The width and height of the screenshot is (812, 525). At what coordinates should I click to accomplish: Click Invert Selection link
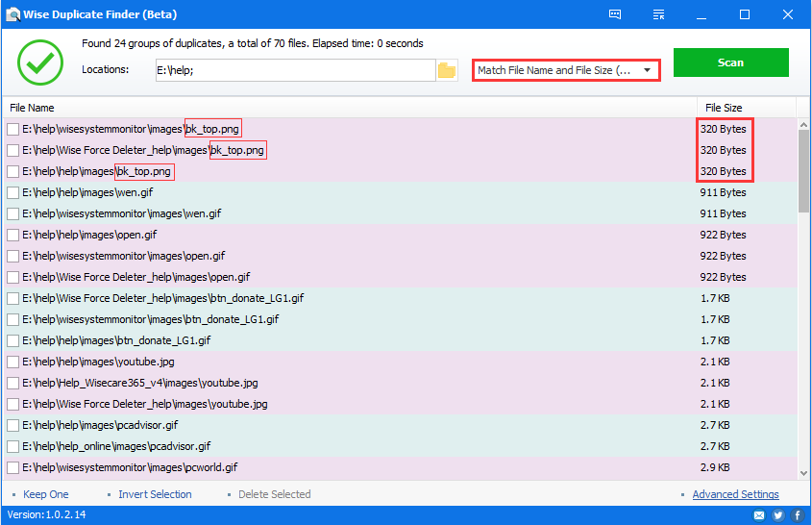(155, 494)
